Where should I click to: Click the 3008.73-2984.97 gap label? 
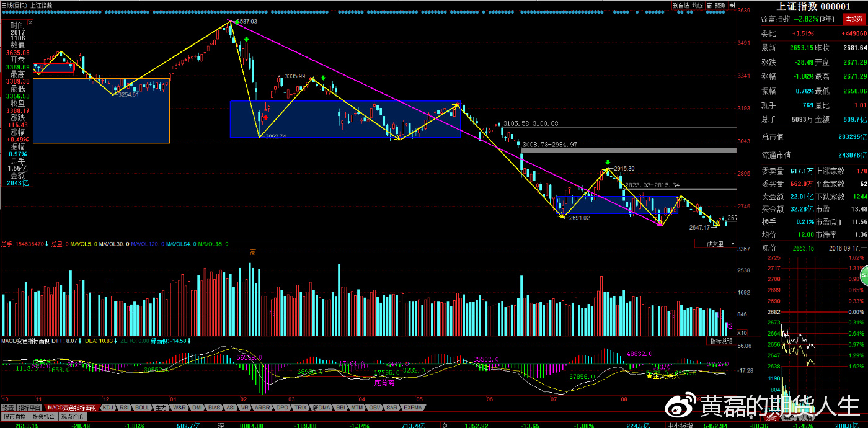(550, 144)
